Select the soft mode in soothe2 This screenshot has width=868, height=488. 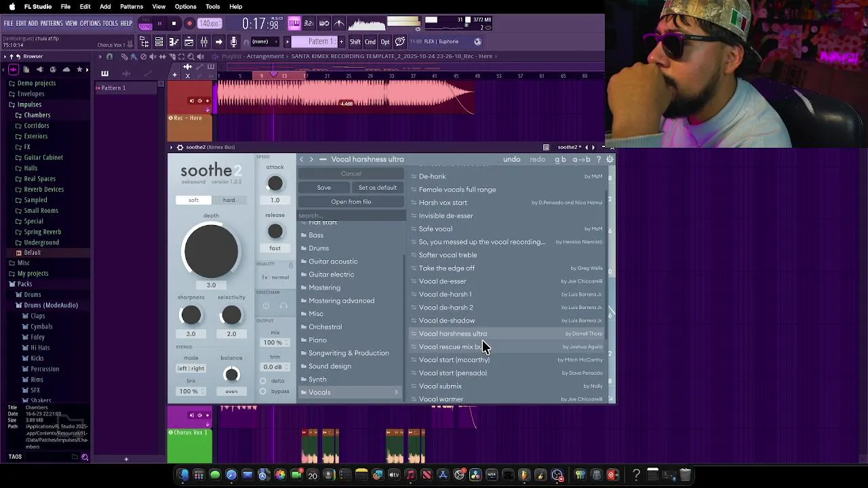pos(193,200)
